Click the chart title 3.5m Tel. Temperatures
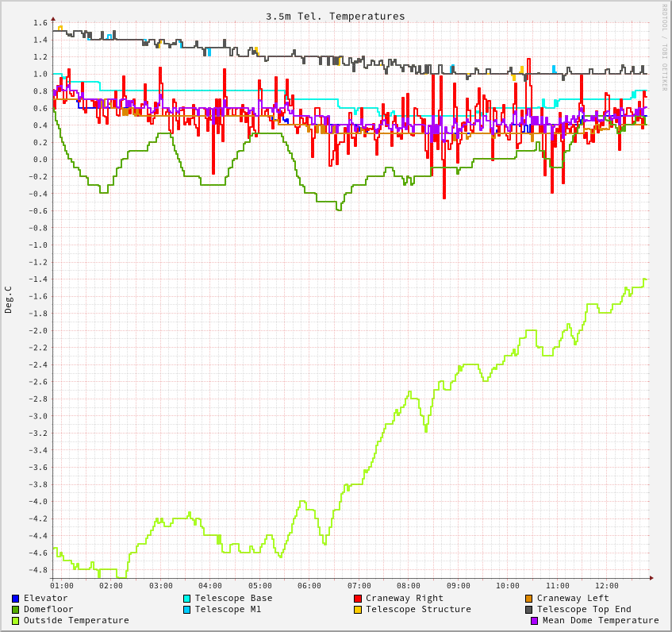 click(x=335, y=16)
